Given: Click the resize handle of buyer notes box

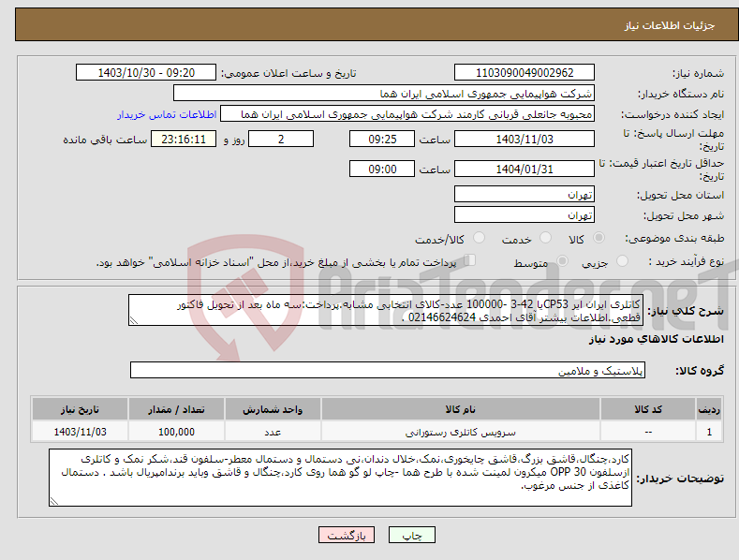Looking at the screenshot, I should coord(53,502).
